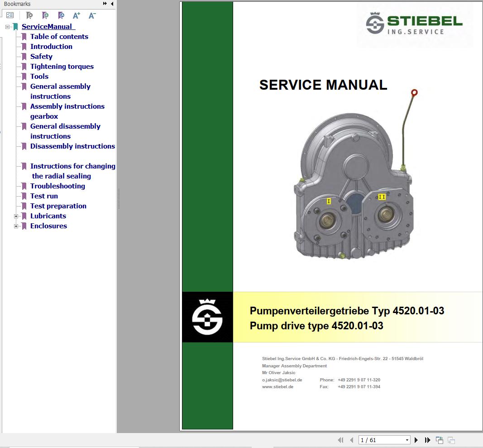The width and height of the screenshot is (483, 448).
Task: Click the panel splitter grip handle
Action: (x=119, y=199)
